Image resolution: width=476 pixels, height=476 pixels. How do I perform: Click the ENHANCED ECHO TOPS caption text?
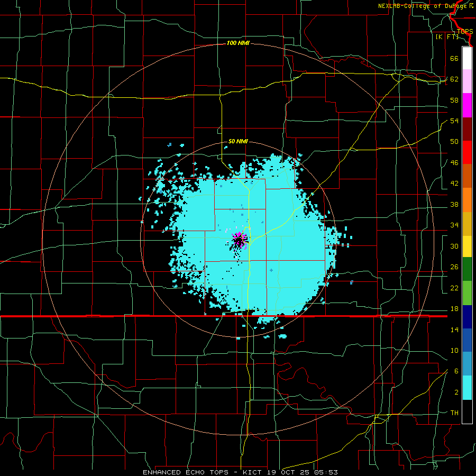186,472
